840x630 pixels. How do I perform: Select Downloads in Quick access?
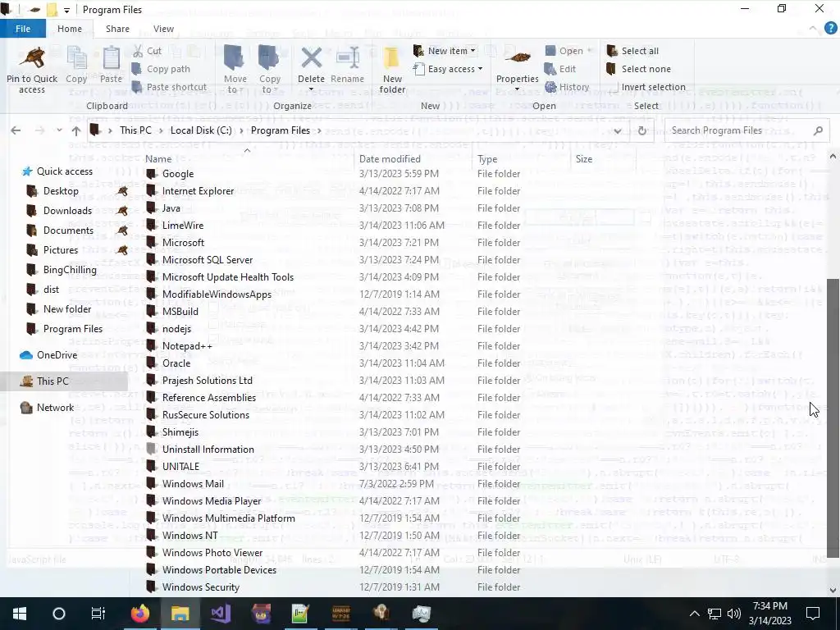[67, 211]
